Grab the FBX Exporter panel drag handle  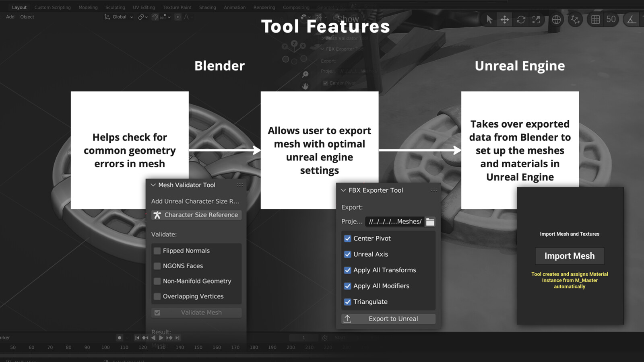coord(433,190)
